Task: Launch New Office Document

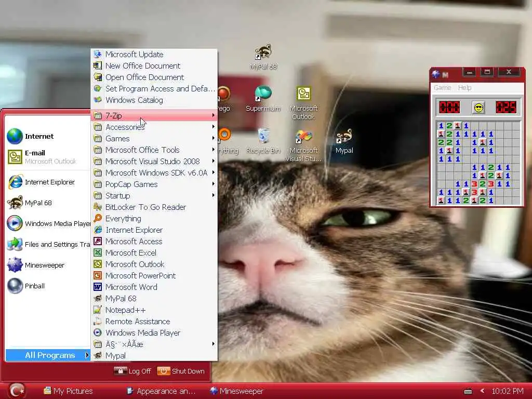Action: [x=154, y=66]
